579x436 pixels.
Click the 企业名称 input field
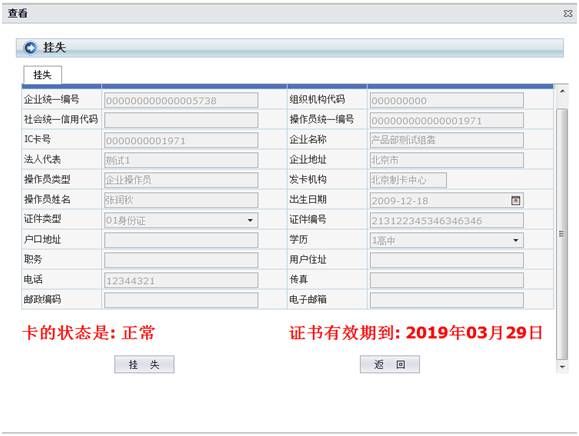point(447,140)
